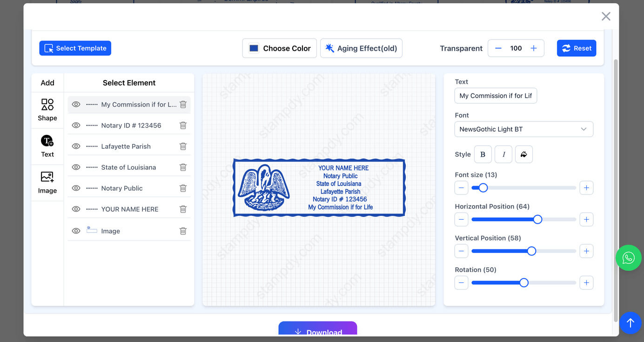
Task: Hide the Notary Public element
Action: coord(76,188)
